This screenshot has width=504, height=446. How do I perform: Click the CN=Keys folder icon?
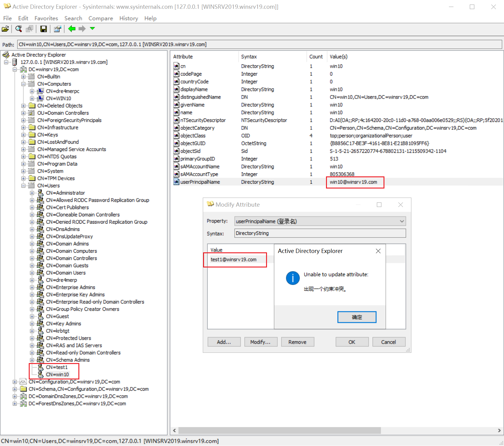click(32, 135)
